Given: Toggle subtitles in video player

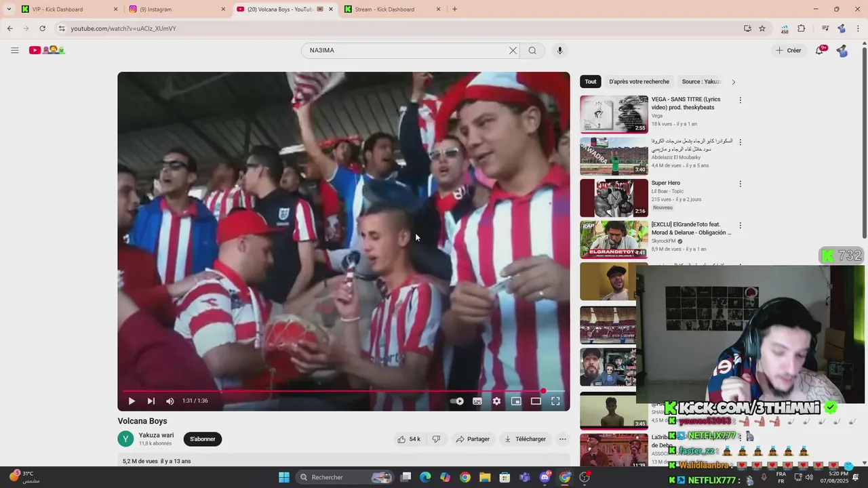Looking at the screenshot, I should coord(477,401).
